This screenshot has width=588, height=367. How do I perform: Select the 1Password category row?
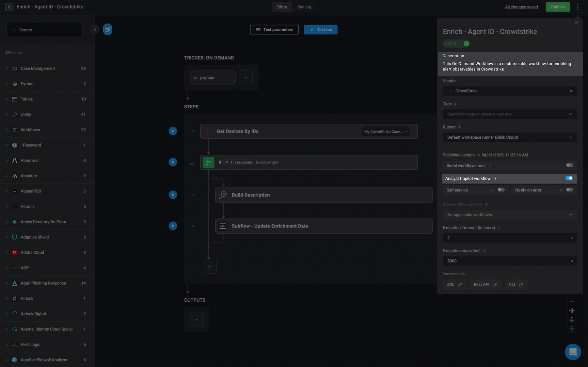[x=47, y=145]
